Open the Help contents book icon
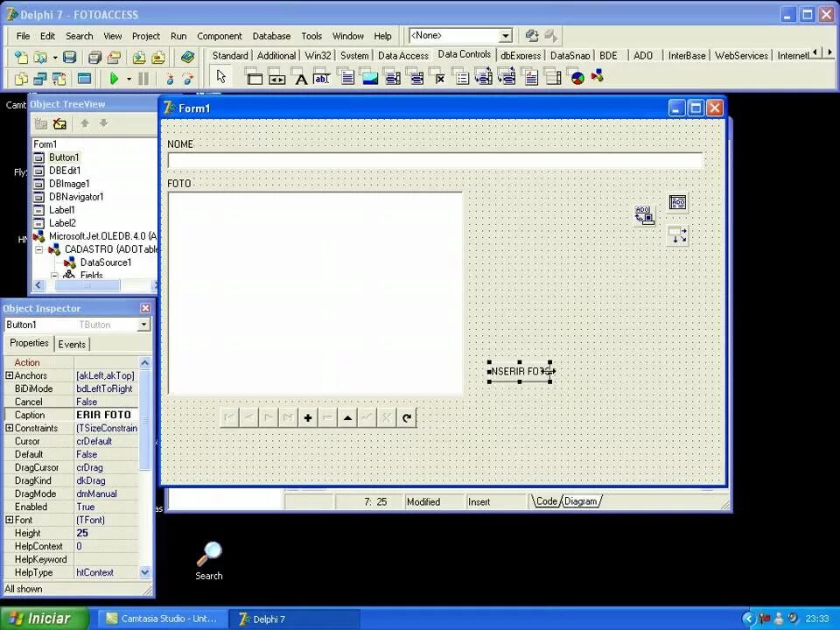Viewport: 840px width, 630px height. pos(187,57)
